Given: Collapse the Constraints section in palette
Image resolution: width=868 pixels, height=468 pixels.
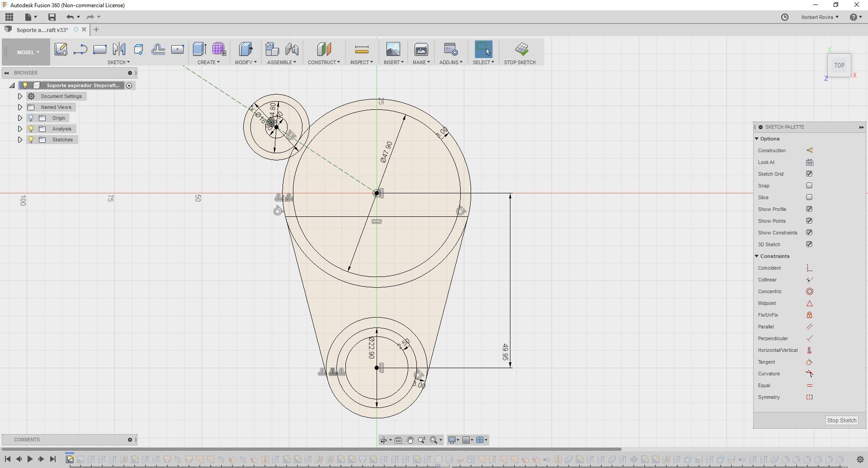Looking at the screenshot, I should 757,256.
